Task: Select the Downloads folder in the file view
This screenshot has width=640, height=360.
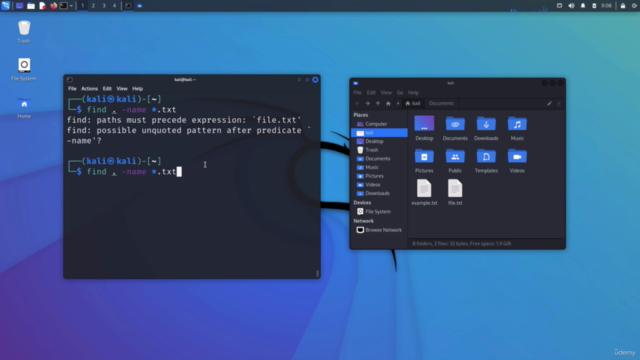Action: (486, 128)
